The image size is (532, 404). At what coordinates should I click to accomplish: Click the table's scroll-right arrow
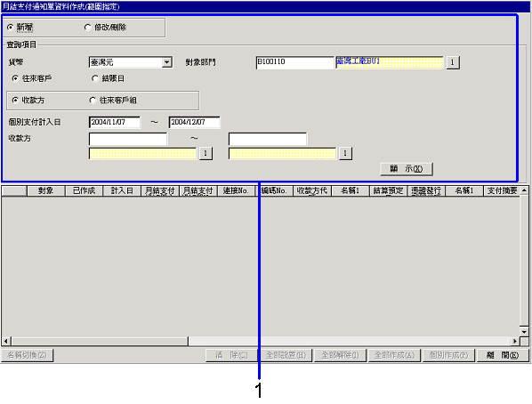tap(515, 341)
